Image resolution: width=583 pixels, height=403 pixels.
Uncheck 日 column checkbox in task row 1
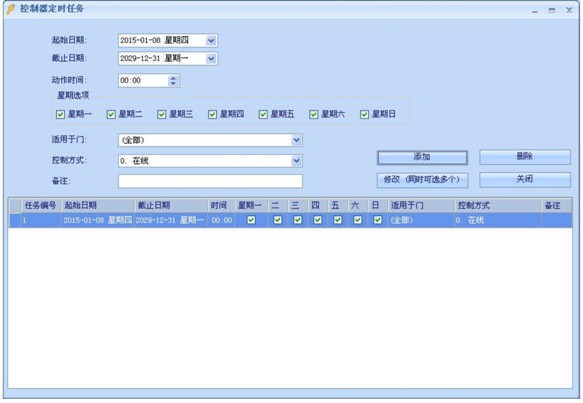tap(377, 220)
